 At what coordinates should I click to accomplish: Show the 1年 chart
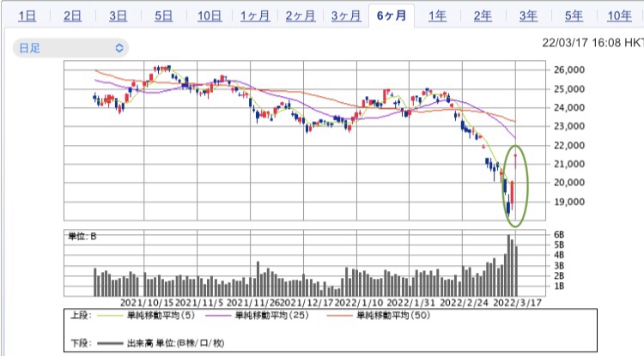click(x=437, y=16)
